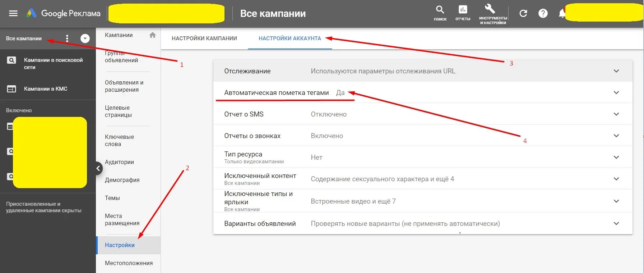Refresh the page with reload icon
Screen dimensions: 644x273
pos(523,14)
